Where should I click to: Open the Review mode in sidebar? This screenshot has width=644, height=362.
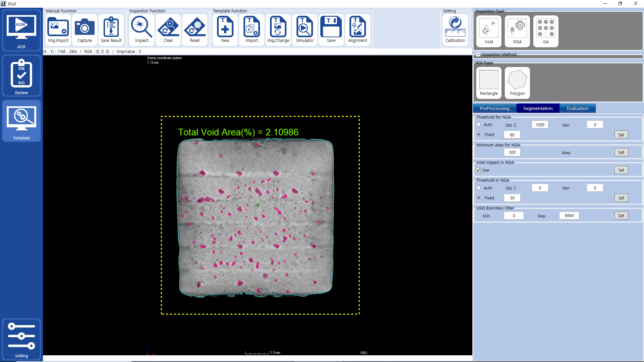point(21,76)
